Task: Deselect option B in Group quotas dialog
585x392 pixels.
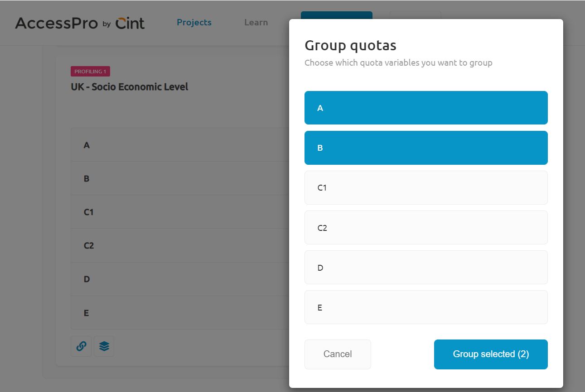Action: (x=426, y=148)
